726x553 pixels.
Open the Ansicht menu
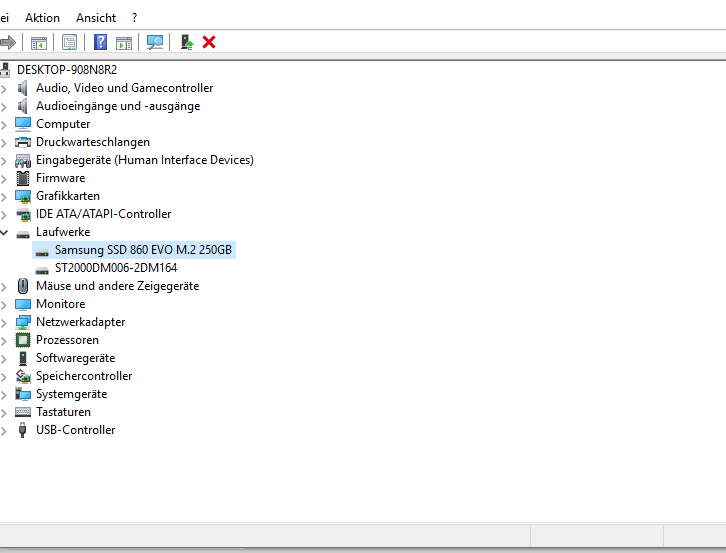click(96, 18)
